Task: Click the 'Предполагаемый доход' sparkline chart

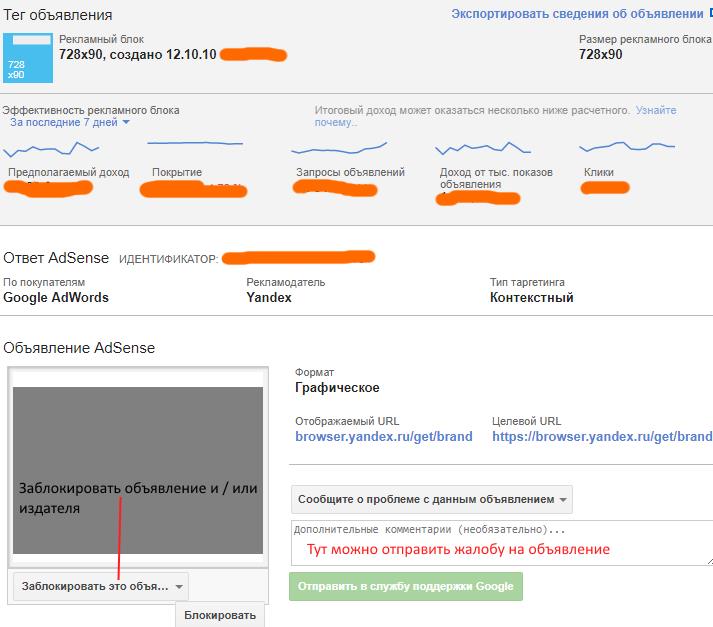Action: [51, 149]
